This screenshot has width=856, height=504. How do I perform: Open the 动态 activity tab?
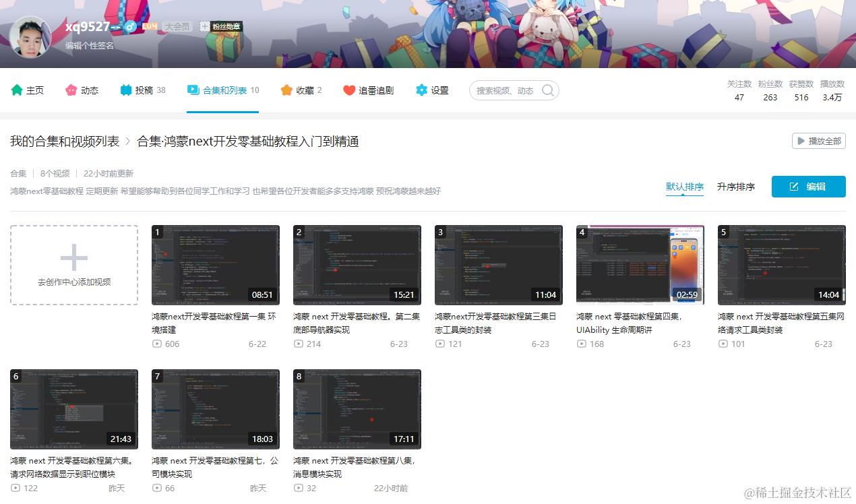coord(82,90)
